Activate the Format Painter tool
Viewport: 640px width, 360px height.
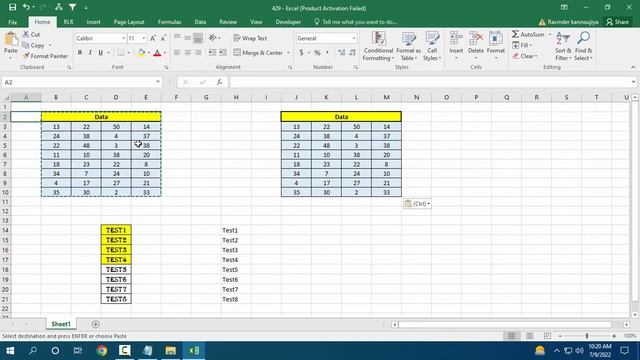pos(45,56)
